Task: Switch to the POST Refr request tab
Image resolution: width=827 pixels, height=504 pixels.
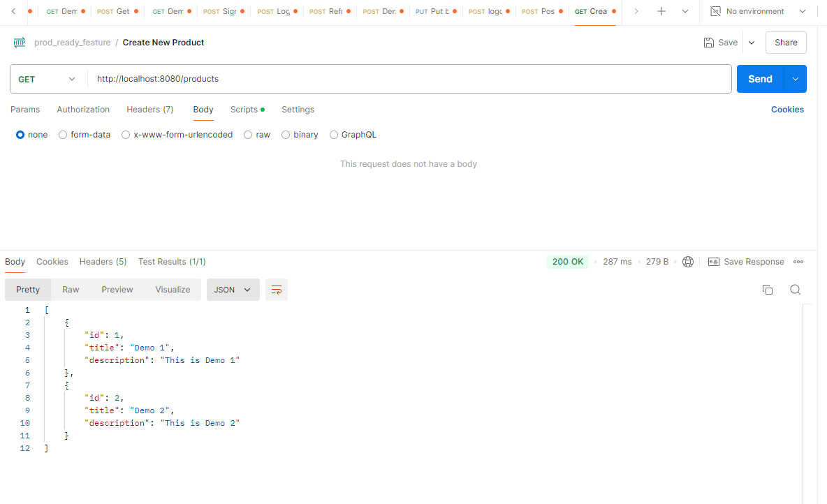Action: pos(330,11)
